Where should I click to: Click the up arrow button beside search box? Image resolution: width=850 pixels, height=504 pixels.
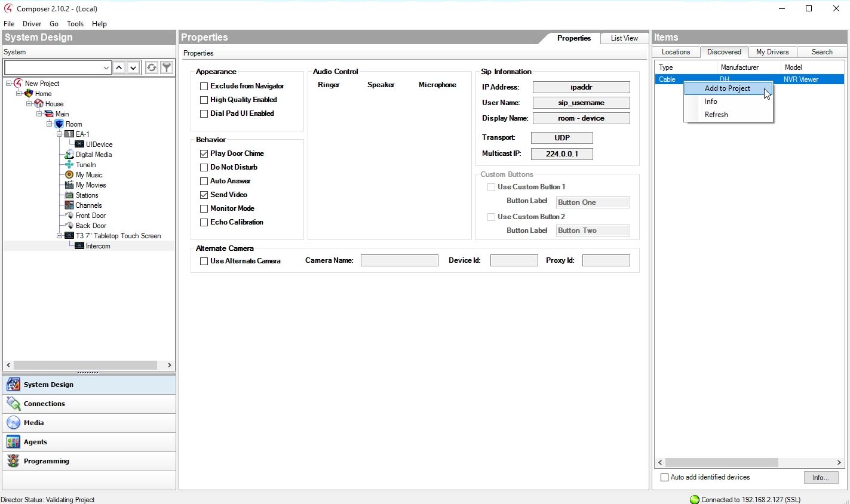click(x=119, y=67)
